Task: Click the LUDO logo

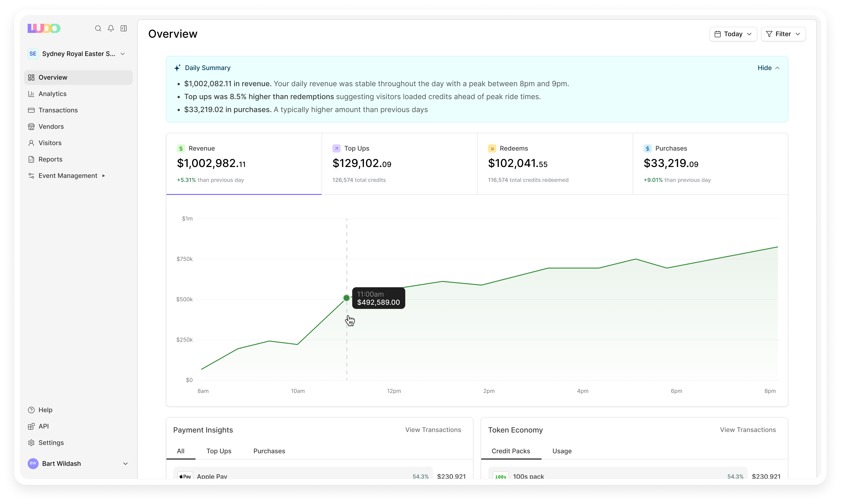Action: point(44,28)
